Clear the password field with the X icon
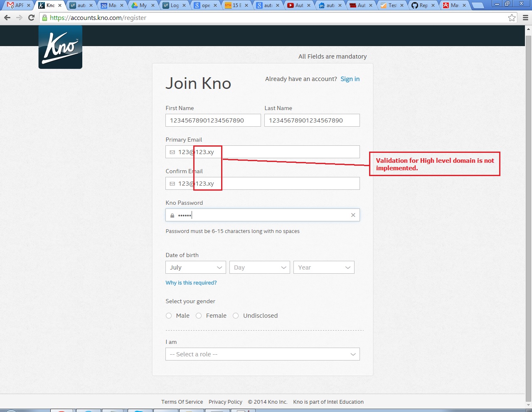 tap(353, 215)
